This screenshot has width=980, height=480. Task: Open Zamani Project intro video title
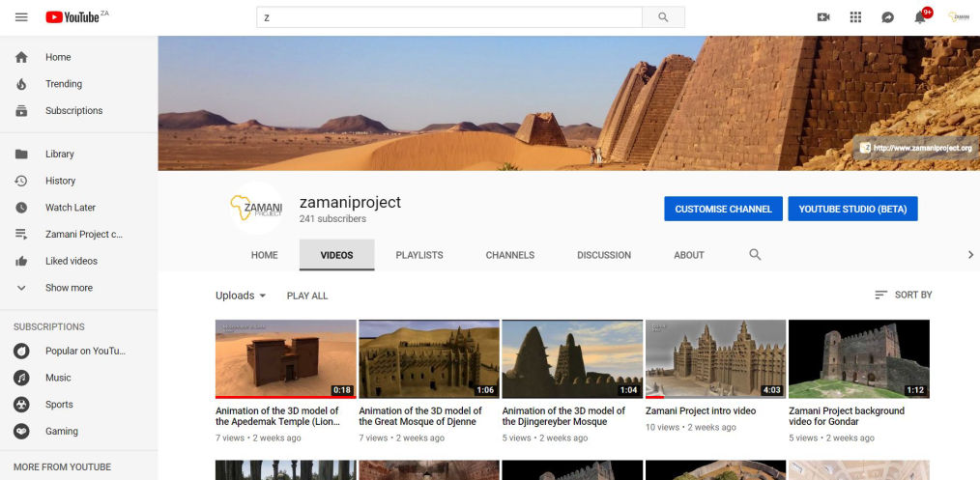[x=701, y=410]
